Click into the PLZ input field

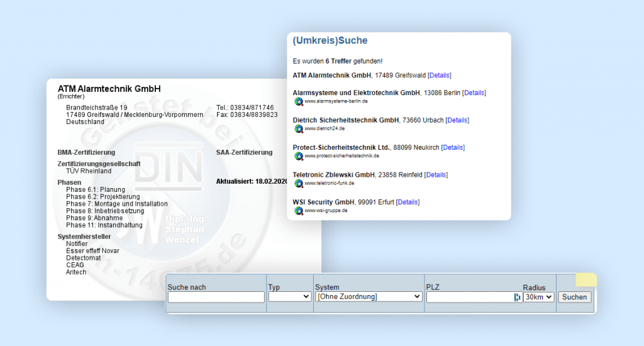pyautogui.click(x=469, y=297)
